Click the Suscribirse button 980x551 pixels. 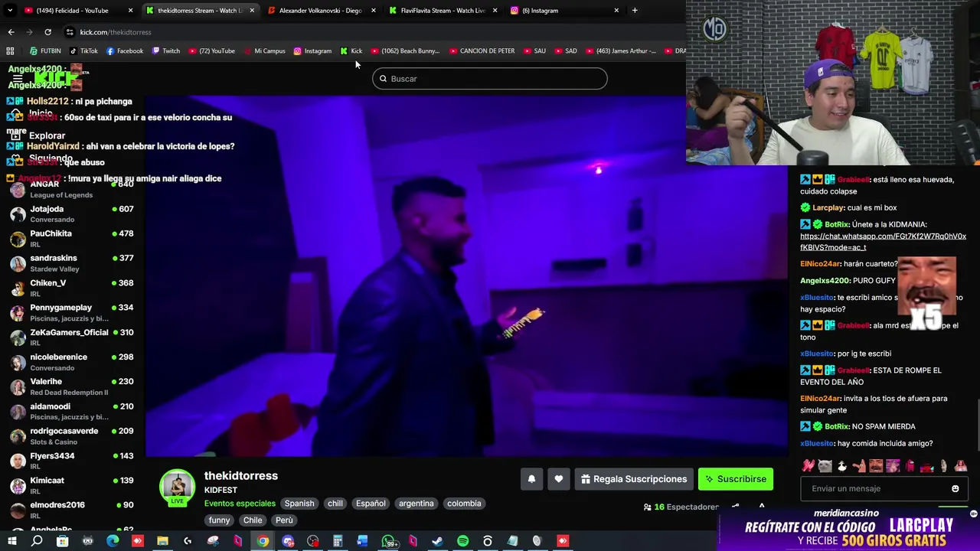[x=736, y=479]
